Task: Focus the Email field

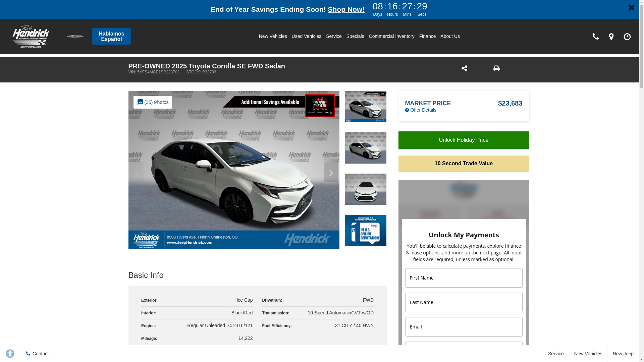Action: [x=464, y=327]
